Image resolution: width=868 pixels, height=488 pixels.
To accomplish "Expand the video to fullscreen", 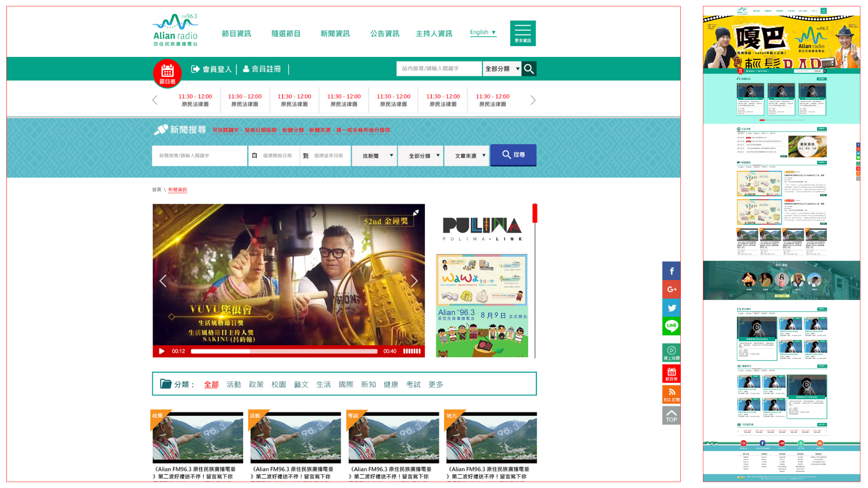I will (416, 212).
